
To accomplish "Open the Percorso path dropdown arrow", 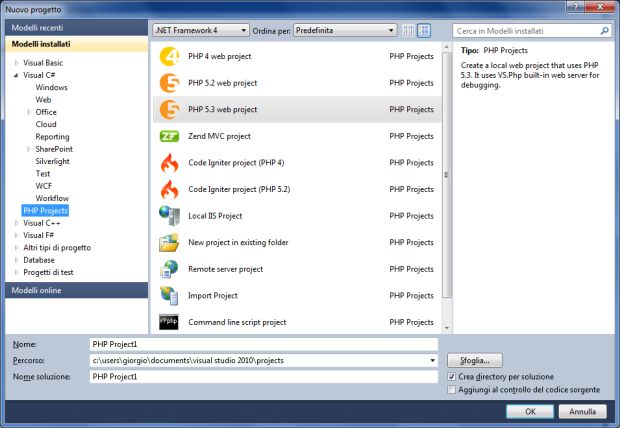I will pos(432,360).
